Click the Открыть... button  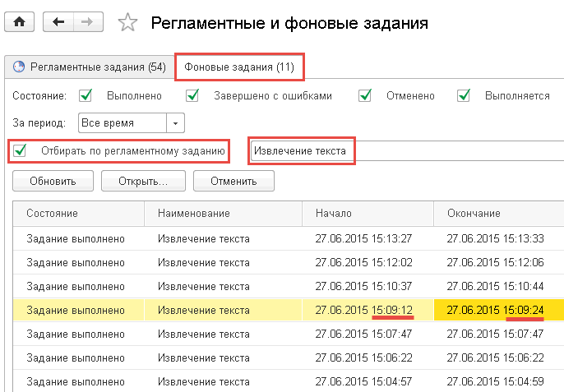pos(143,181)
